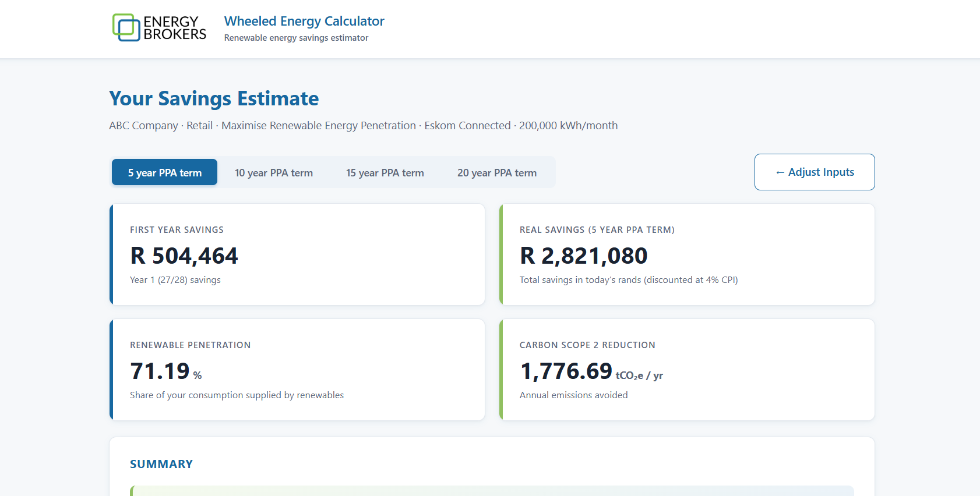Image resolution: width=980 pixels, height=496 pixels.
Task: Click the 71.19 % penetration value
Action: click(166, 371)
